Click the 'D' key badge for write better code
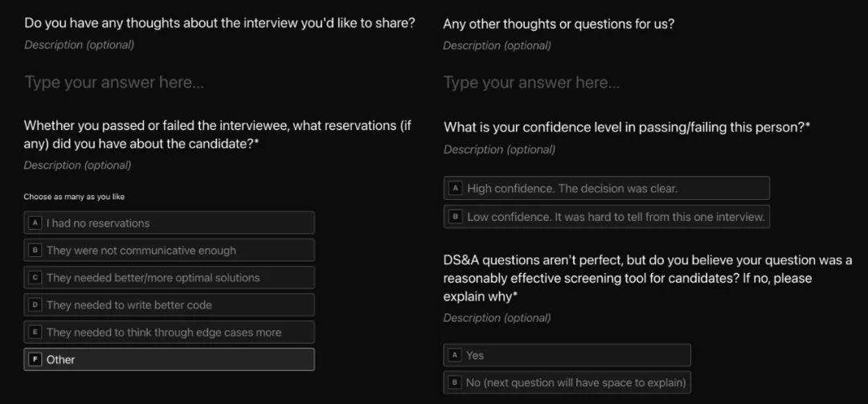This screenshot has width=868, height=404. [x=35, y=305]
